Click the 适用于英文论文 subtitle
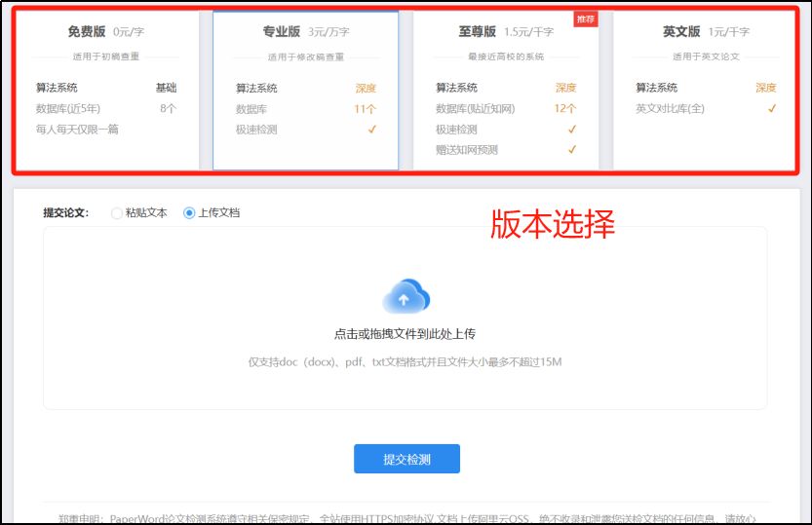 point(706,56)
